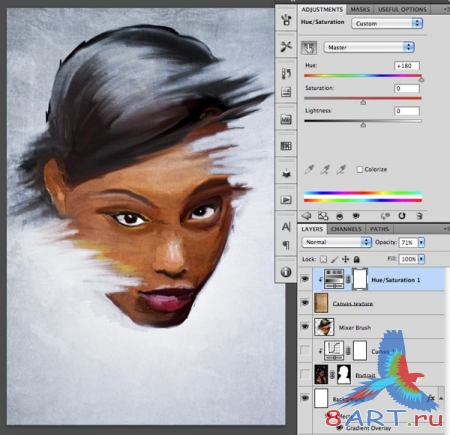Toggle adjustment layer visibility eye in Adjustments
Screen dimensions: 450x435
pos(356,216)
